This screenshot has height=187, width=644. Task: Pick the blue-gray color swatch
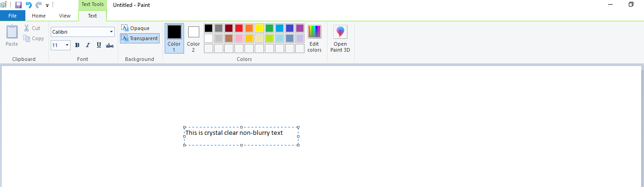(x=290, y=38)
